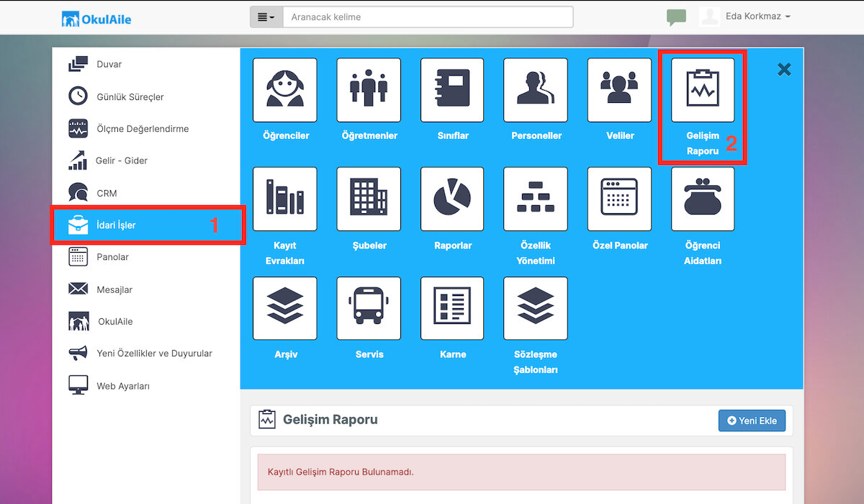This screenshot has height=504, width=864.
Task: Open the Sözleşme Şablonları tile
Action: 536,308
